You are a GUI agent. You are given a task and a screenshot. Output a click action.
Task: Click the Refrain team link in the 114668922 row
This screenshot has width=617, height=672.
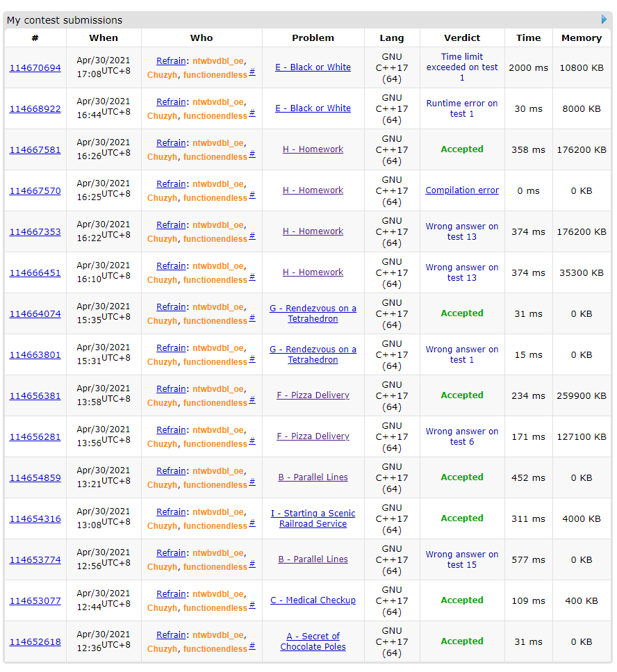(x=171, y=102)
